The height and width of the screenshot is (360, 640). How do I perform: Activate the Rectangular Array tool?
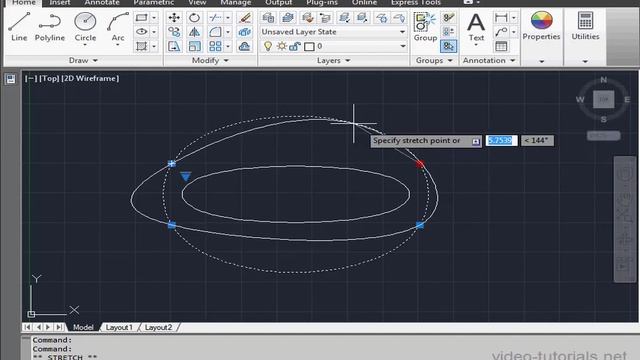[215, 46]
